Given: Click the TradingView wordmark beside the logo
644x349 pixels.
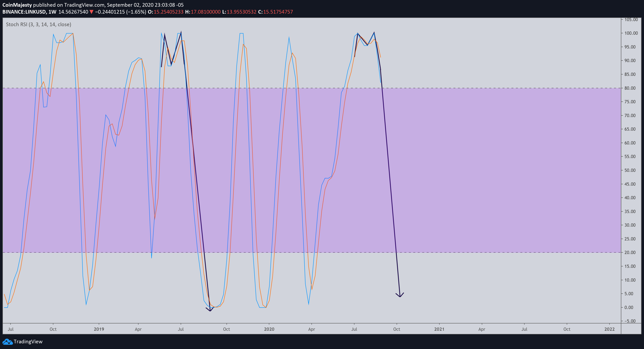Looking at the screenshot, I should [x=28, y=341].
